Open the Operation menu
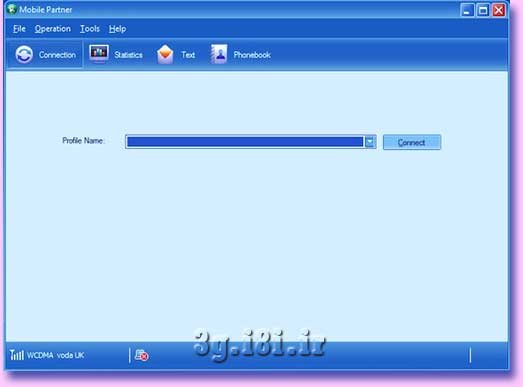523x387 pixels. pyautogui.click(x=53, y=29)
